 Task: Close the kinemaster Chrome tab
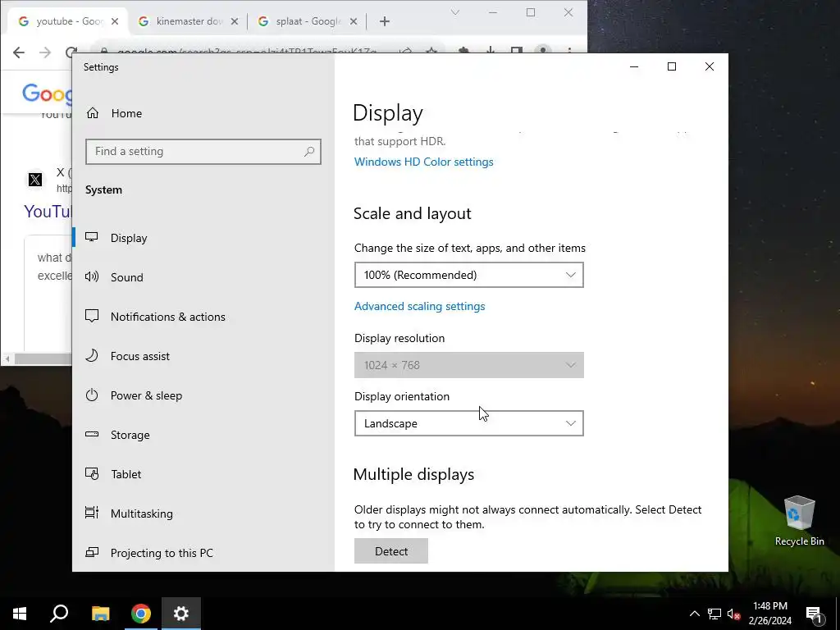tap(234, 21)
